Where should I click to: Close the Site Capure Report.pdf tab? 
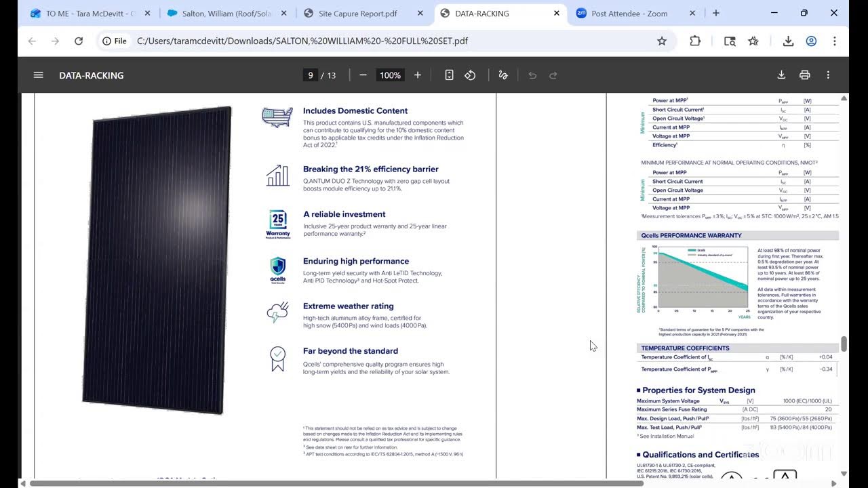click(420, 13)
